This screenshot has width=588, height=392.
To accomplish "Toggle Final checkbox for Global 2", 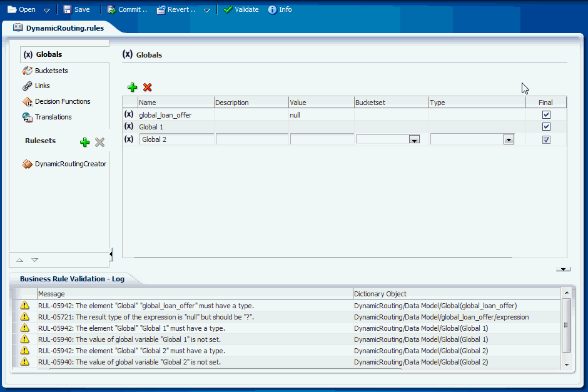I will 546,140.
